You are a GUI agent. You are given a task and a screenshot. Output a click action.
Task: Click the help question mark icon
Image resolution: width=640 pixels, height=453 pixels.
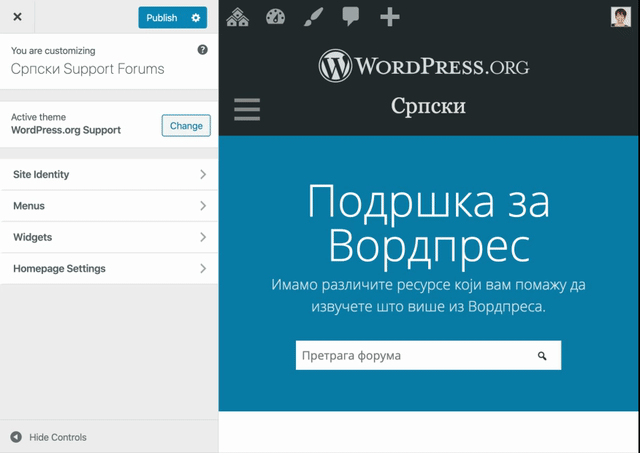tap(203, 49)
